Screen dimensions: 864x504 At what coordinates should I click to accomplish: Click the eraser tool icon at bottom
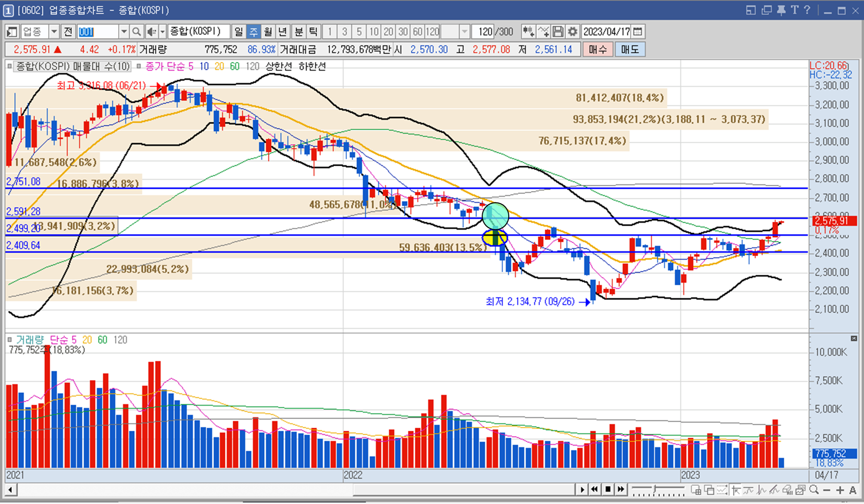point(787,490)
